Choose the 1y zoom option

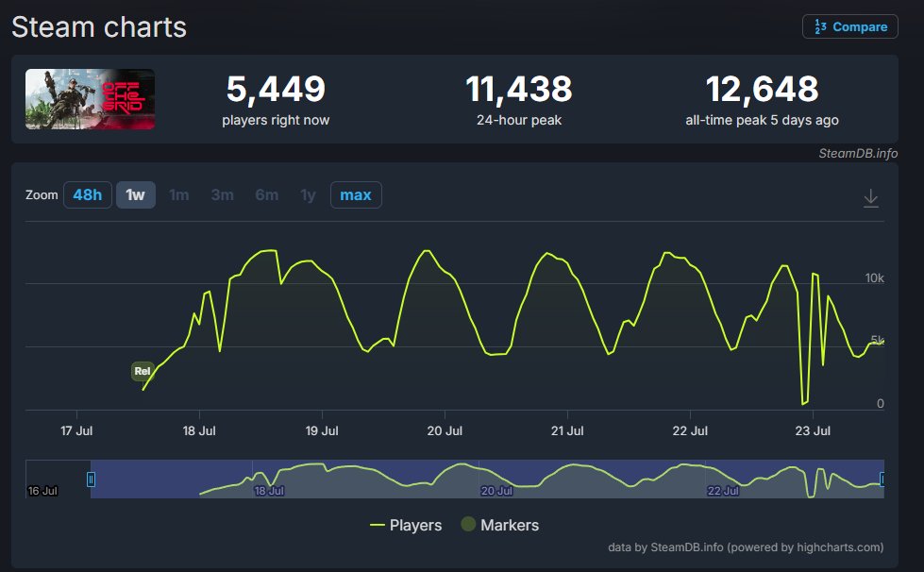point(308,195)
